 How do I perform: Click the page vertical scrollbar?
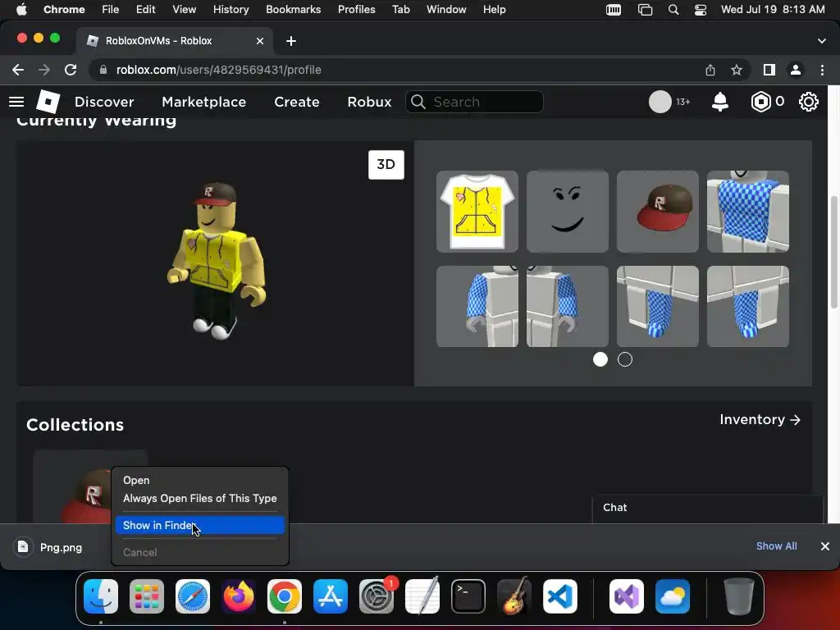[x=834, y=252]
